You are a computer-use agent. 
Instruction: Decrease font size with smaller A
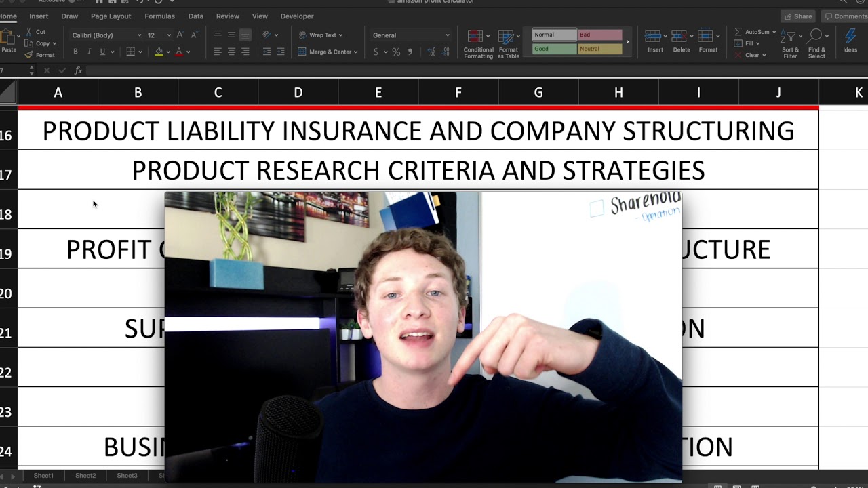[194, 35]
